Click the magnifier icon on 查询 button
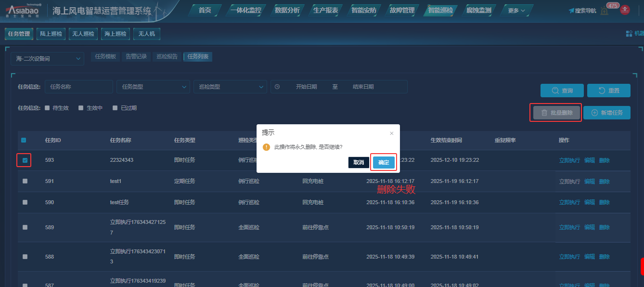 point(555,91)
